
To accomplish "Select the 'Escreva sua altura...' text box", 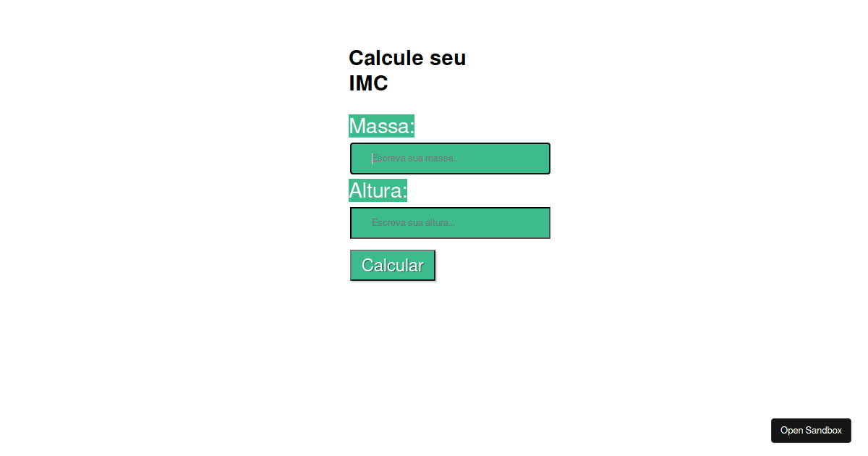I will 448,222.
